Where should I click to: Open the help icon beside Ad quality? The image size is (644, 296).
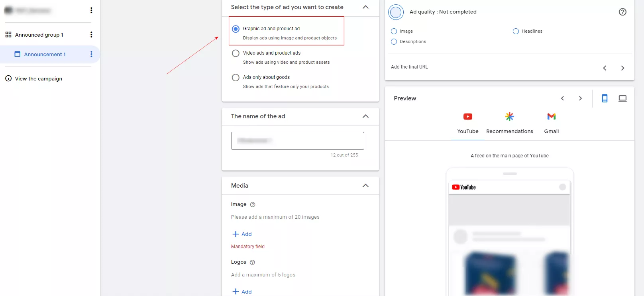click(622, 12)
